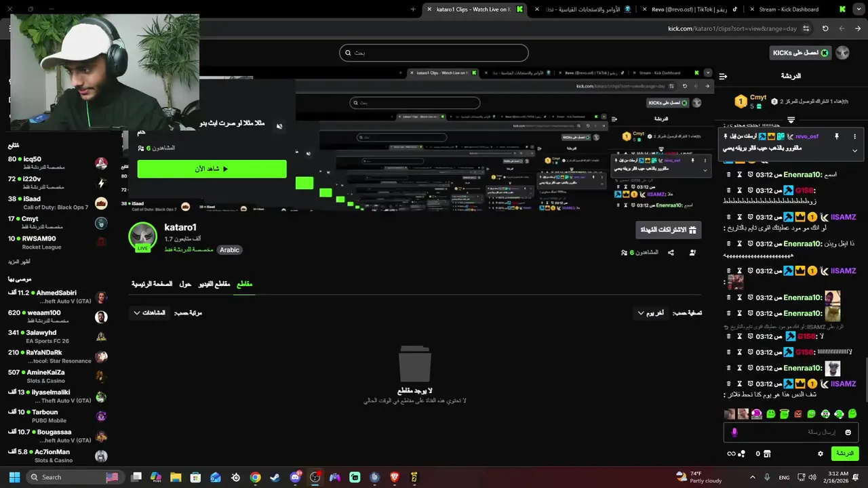This screenshot has width=868, height=488.
Task: Expand the gift leaderboard handle
Action: [x=791, y=120]
